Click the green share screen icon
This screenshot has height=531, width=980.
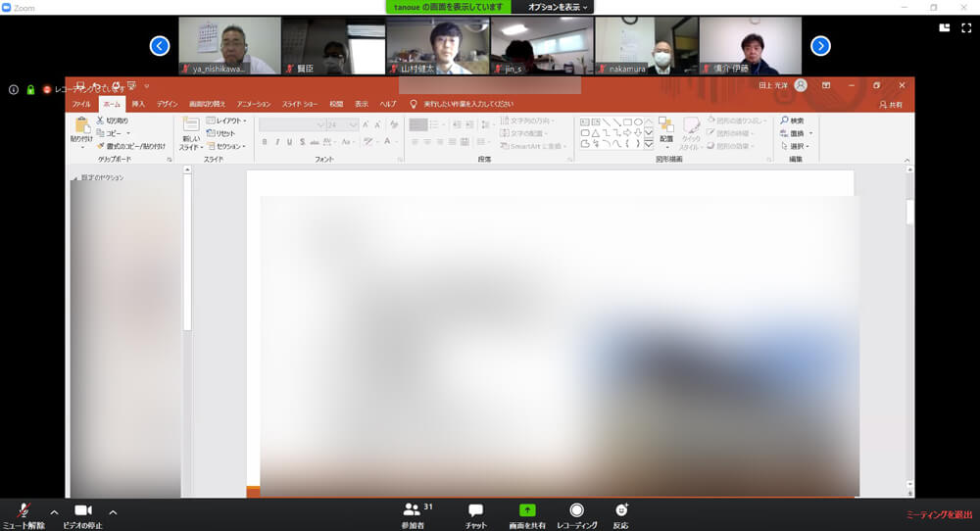click(x=527, y=510)
